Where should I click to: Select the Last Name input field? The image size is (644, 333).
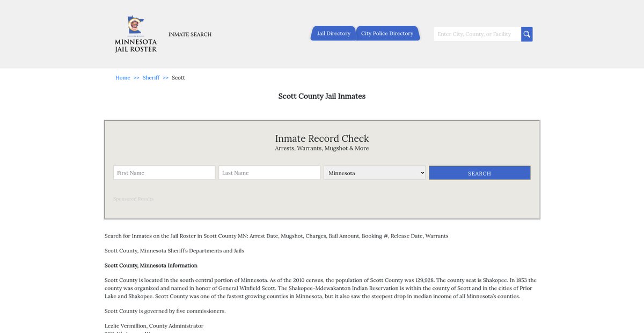point(269,173)
